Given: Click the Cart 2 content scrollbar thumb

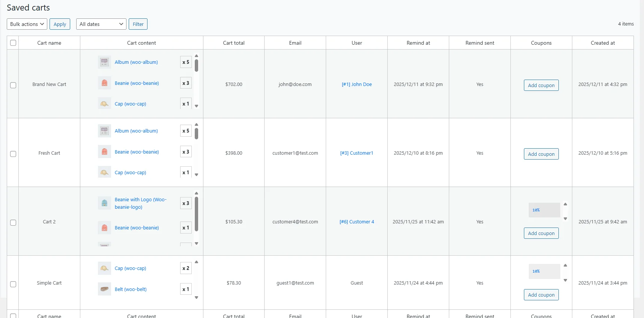Looking at the screenshot, I should coord(196,214).
